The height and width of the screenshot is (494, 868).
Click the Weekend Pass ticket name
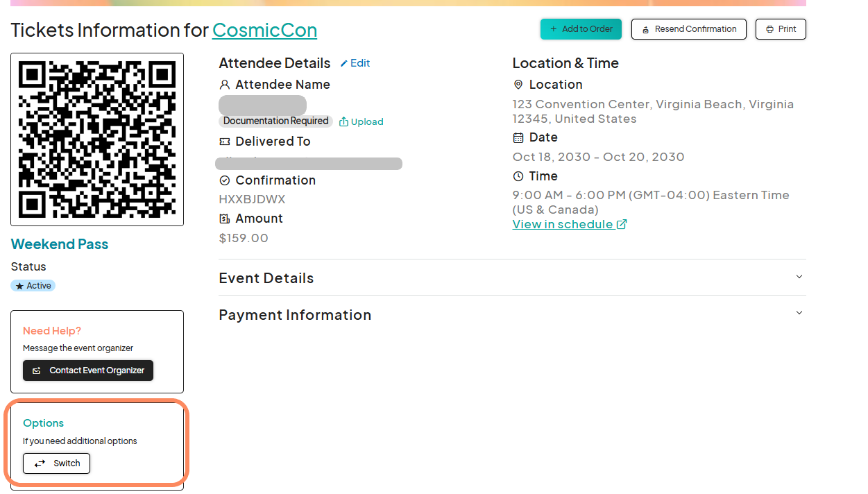click(x=60, y=244)
